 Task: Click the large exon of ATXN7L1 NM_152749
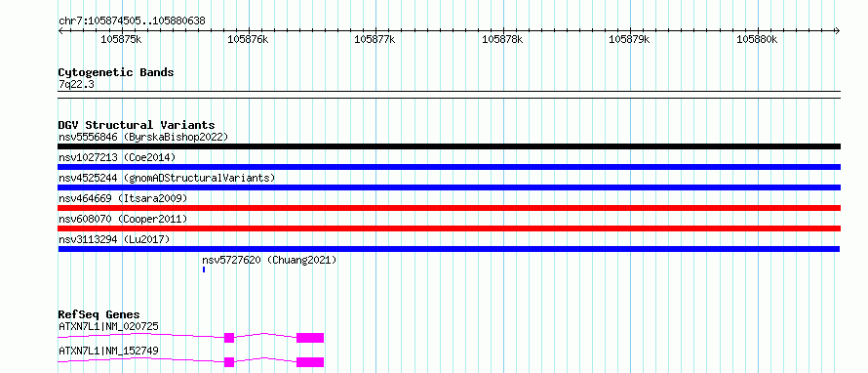click(x=310, y=362)
